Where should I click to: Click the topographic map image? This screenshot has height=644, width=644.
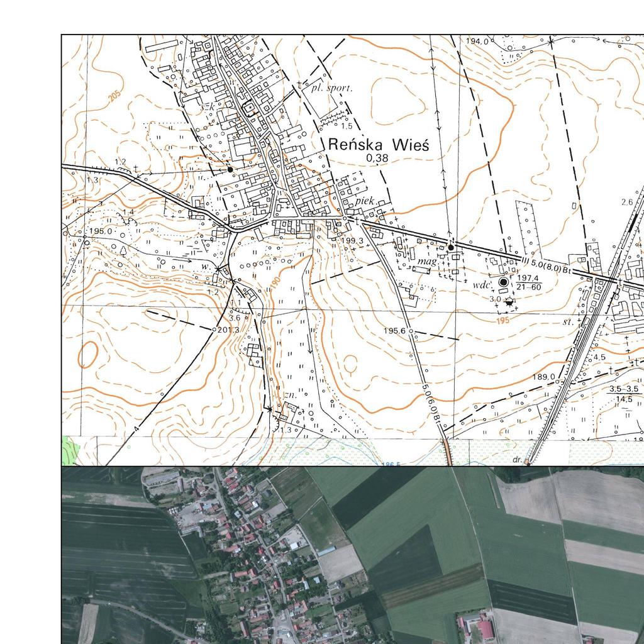coord(353,250)
